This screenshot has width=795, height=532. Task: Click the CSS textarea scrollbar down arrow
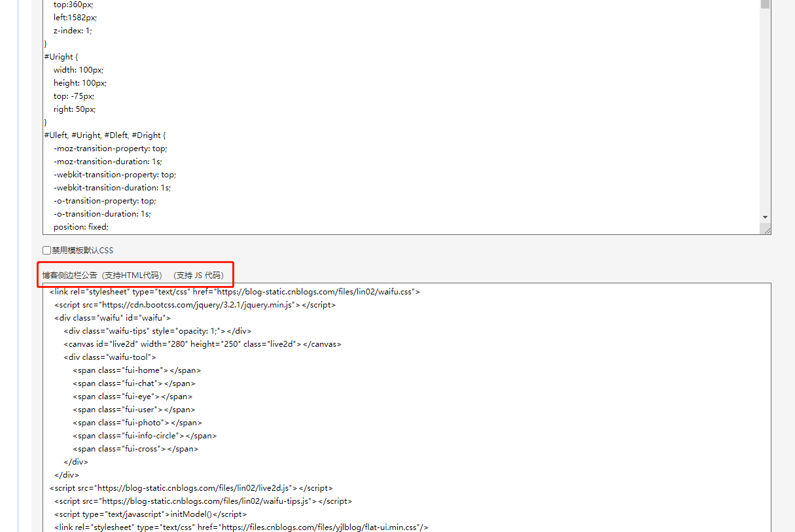[765, 217]
